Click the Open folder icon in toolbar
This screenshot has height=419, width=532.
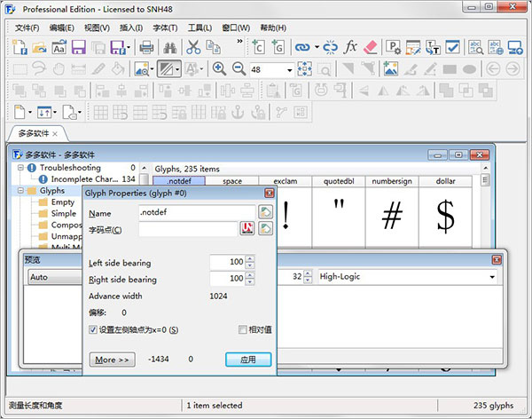(x=41, y=47)
